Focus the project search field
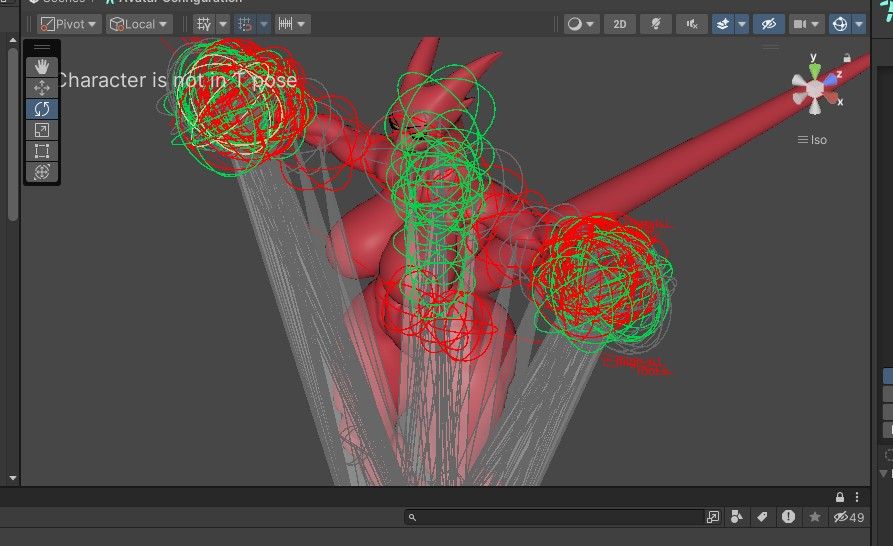This screenshot has width=893, height=546. (554, 517)
